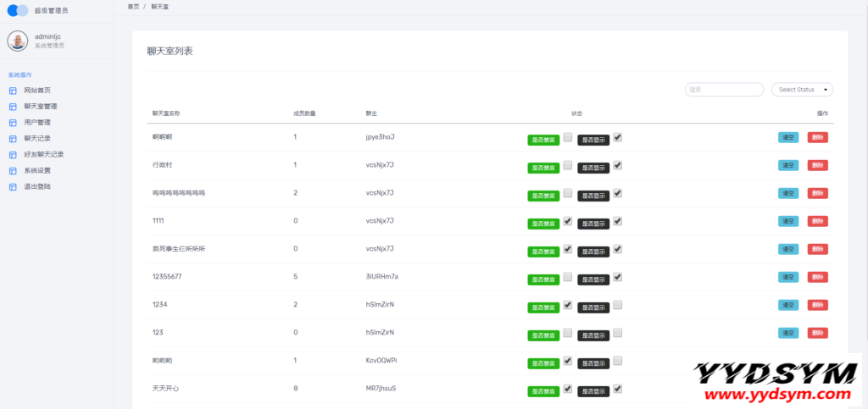Click the 搜索 search input field
The height and width of the screenshot is (409, 868).
[x=724, y=90]
